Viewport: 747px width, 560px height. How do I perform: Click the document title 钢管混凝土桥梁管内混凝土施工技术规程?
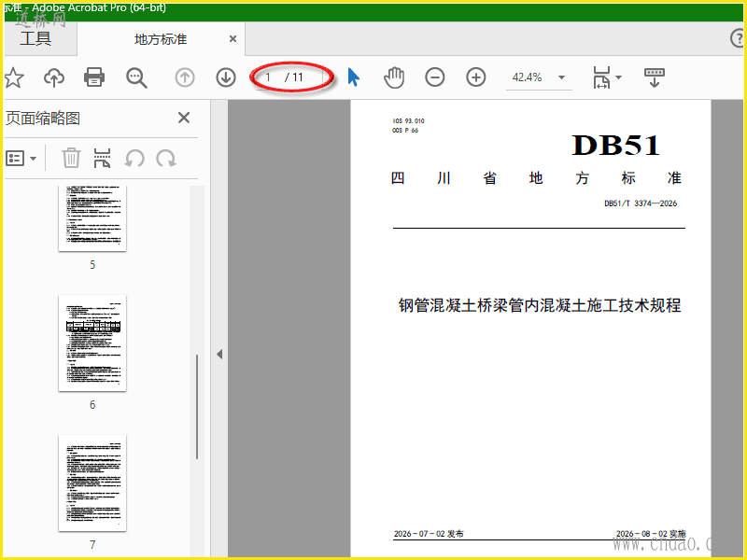pyautogui.click(x=540, y=305)
